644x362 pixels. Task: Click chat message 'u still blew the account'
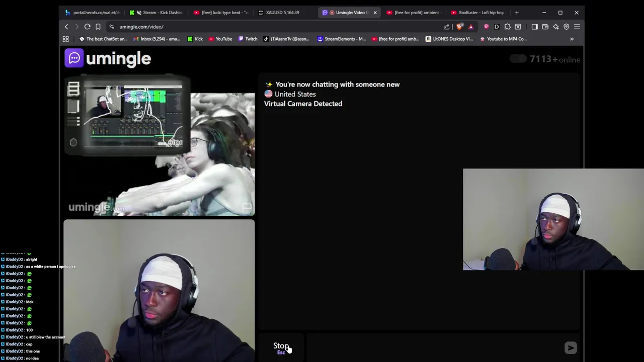pyautogui.click(x=45, y=337)
